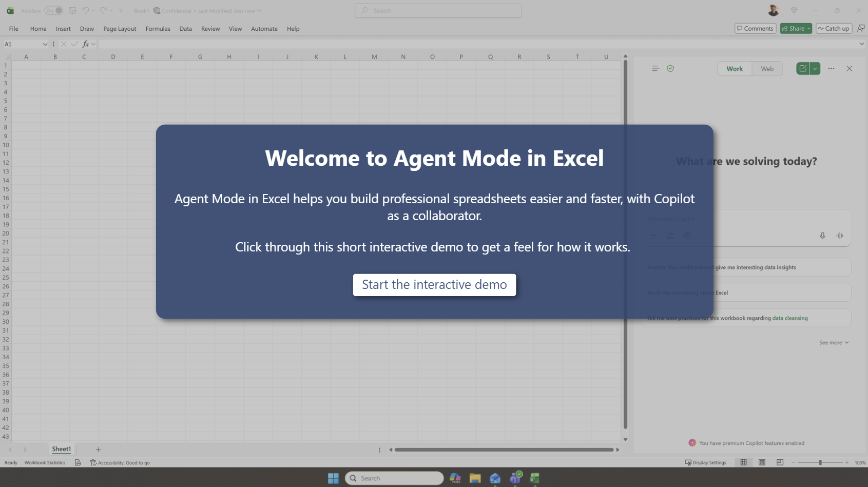Viewport: 868px width, 487px height.
Task: Open the View ribbon tab
Action: pos(235,29)
